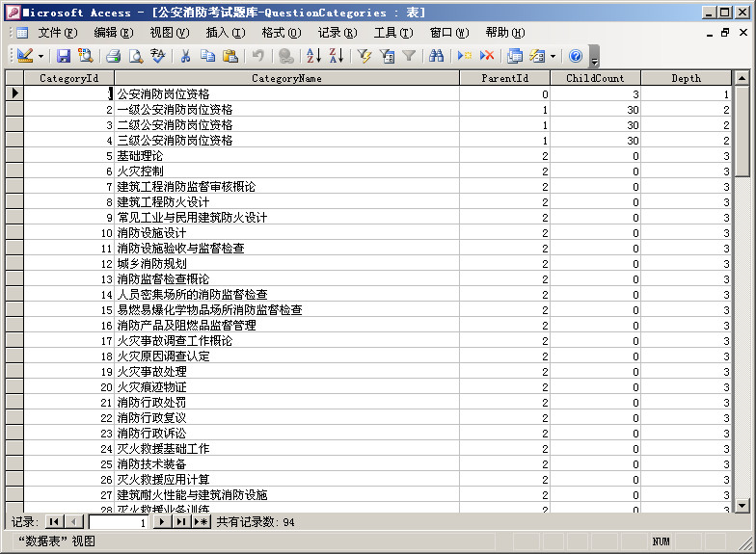Image resolution: width=756 pixels, height=554 pixels.
Task: Click the Save toolbar icon
Action: (64, 56)
